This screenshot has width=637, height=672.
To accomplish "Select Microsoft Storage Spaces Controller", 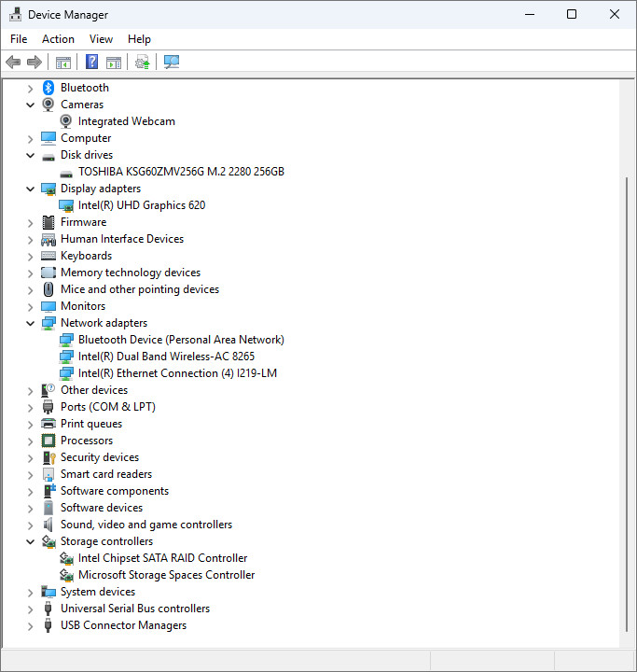I will click(166, 575).
